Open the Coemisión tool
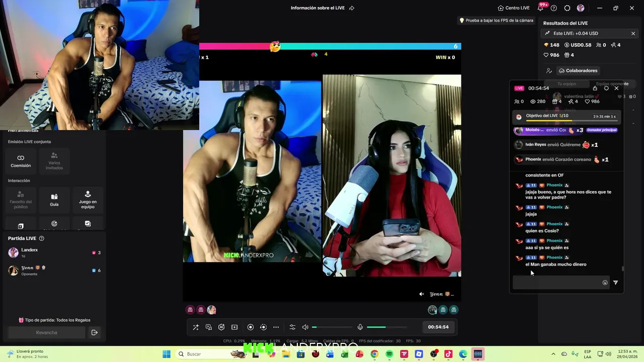The height and width of the screenshot is (362, 644). pos(21,161)
